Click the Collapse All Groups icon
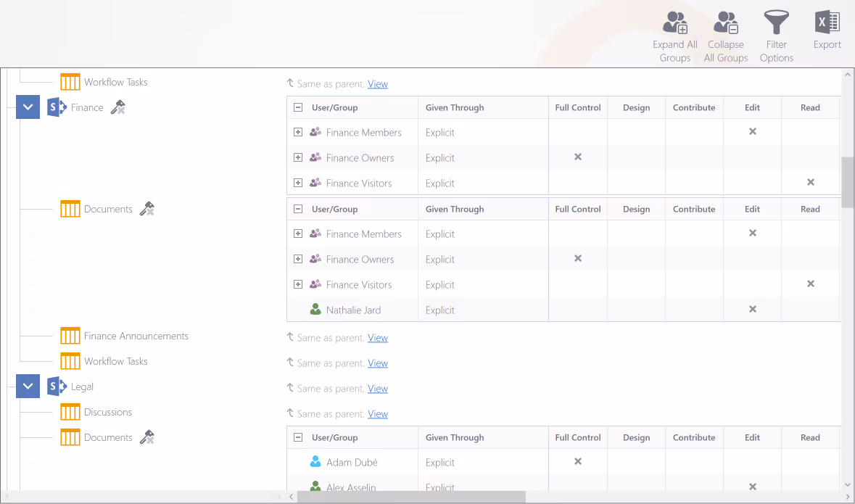The image size is (855, 504). tap(726, 22)
